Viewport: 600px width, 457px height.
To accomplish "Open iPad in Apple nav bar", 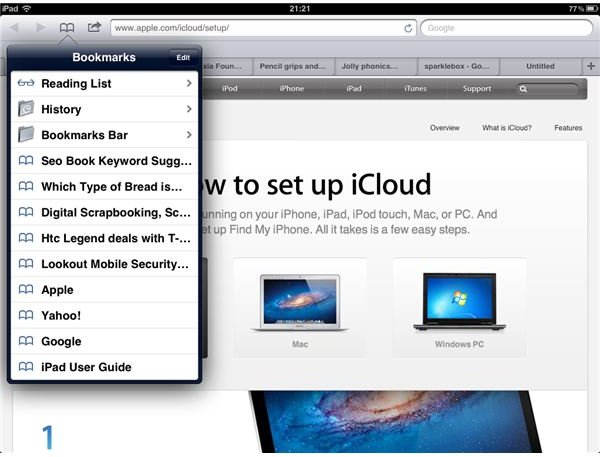I will tap(354, 88).
